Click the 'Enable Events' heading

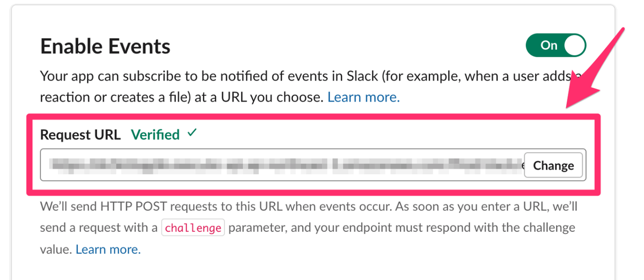[105, 47]
